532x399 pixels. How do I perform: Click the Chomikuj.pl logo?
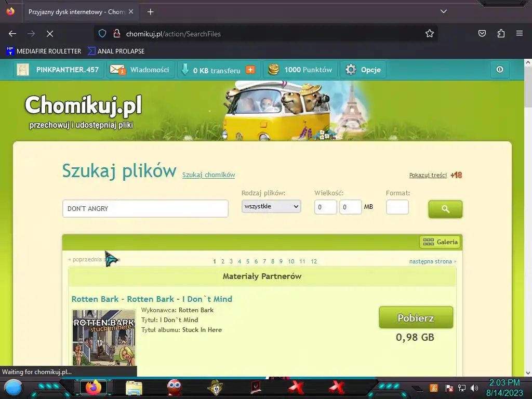click(x=84, y=105)
